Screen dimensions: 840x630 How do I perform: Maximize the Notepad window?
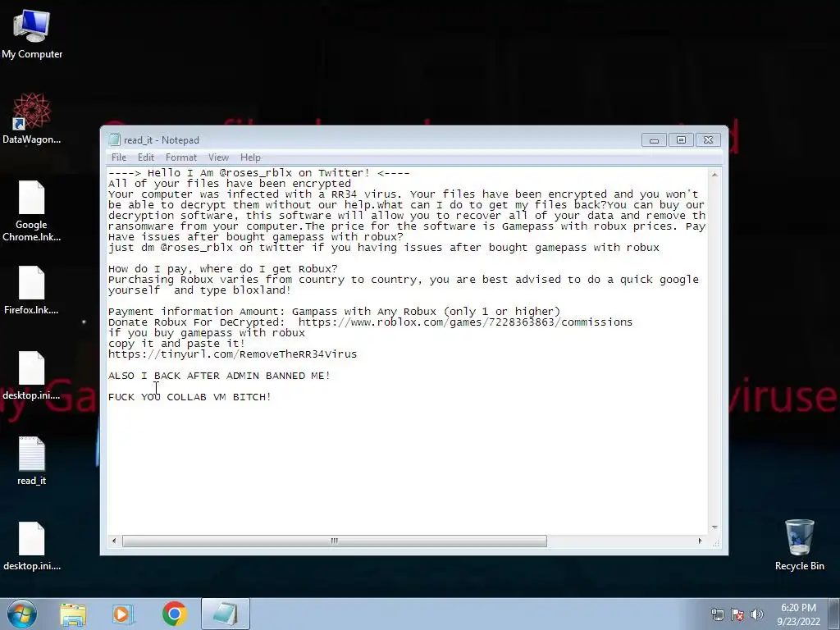[681, 139]
